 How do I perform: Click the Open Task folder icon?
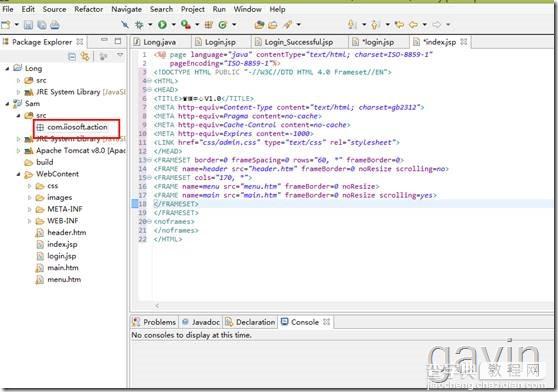pyautogui.click(x=273, y=25)
